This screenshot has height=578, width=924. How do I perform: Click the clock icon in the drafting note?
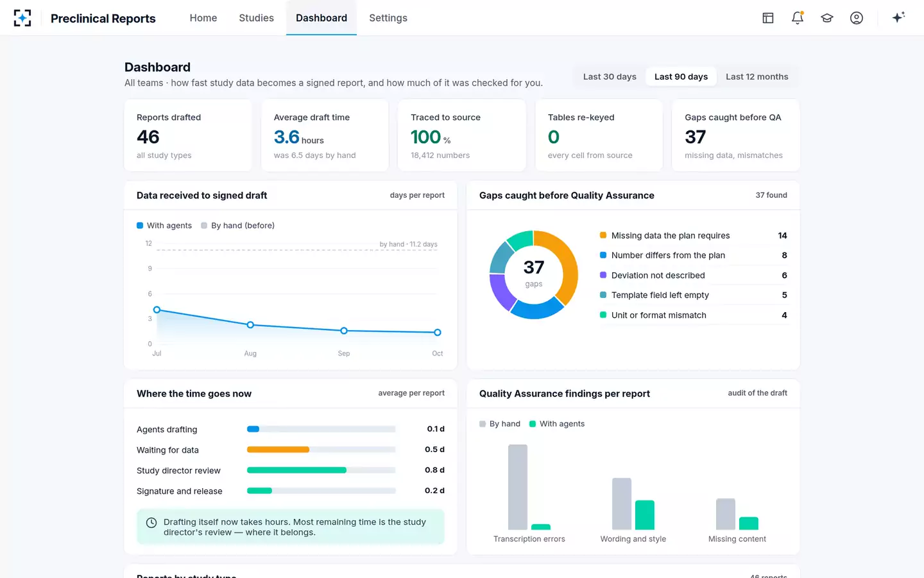pos(151,523)
